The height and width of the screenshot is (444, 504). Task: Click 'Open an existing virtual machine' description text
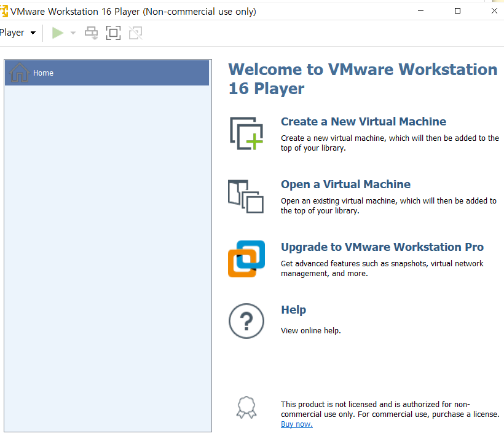pyautogui.click(x=388, y=206)
